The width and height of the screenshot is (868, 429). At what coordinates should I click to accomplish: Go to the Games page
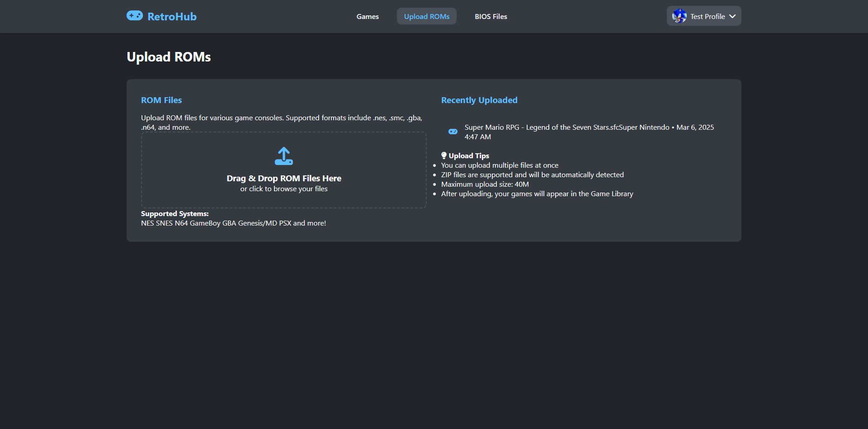pos(368,16)
